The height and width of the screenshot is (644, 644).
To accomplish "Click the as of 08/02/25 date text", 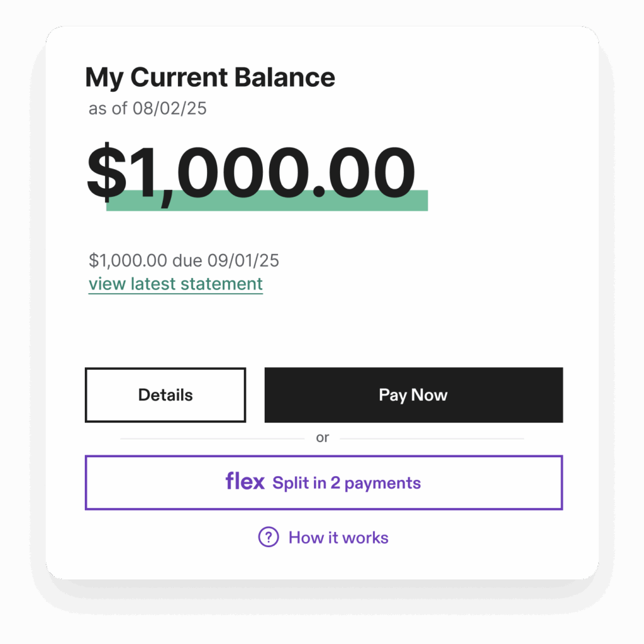I will click(148, 108).
